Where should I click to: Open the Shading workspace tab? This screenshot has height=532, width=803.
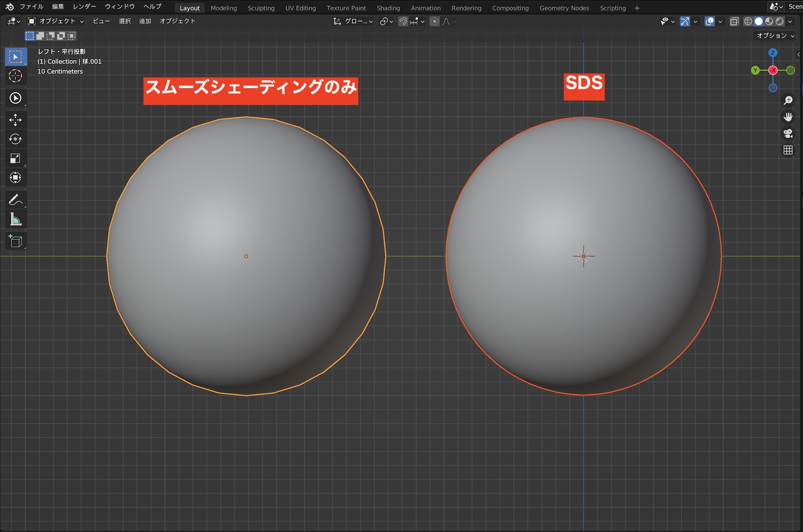point(388,8)
